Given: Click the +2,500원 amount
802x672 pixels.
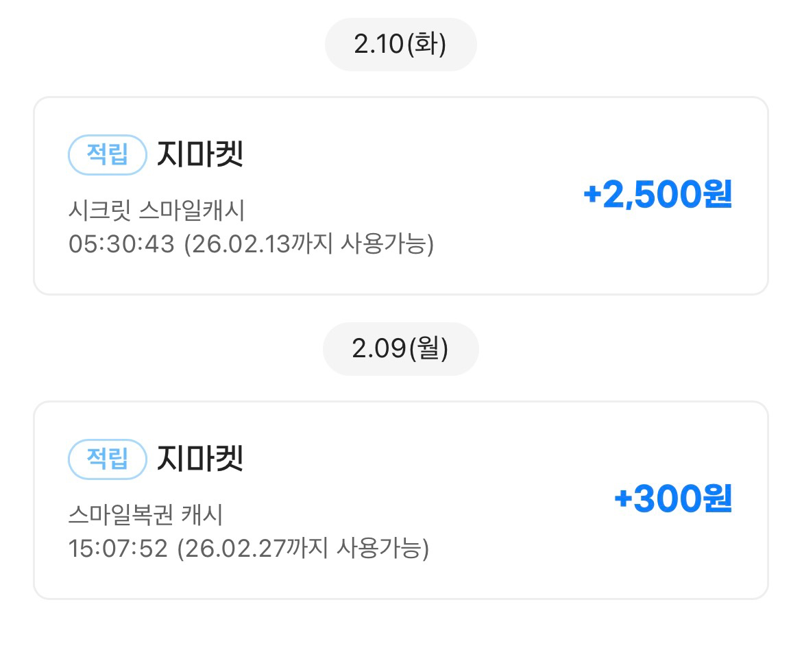Looking at the screenshot, I should 657,196.
